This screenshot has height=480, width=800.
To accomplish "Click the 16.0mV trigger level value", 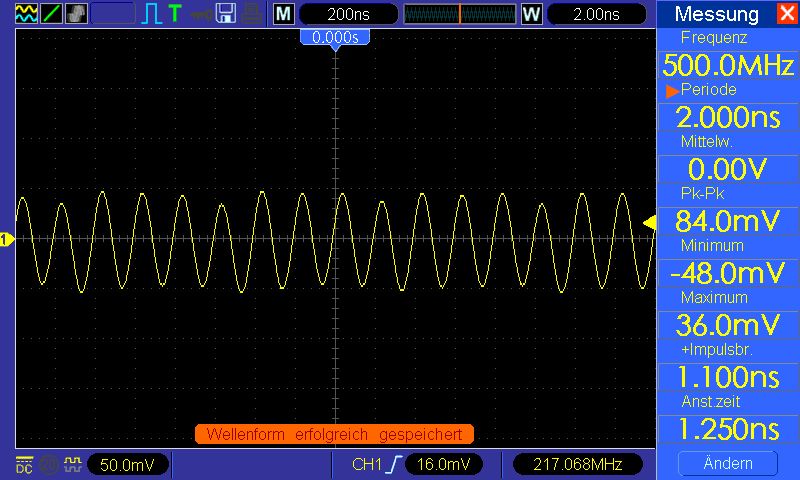I will (443, 464).
